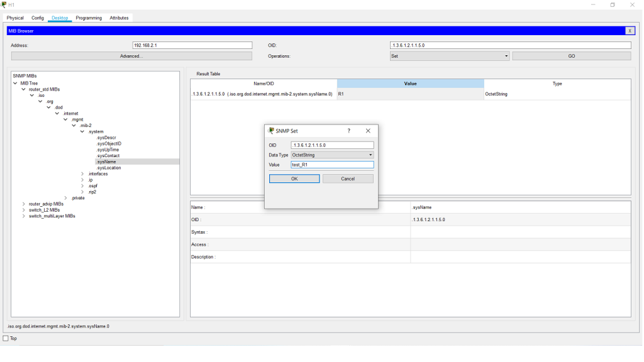Select .sysLocation in the MIB tree

[109, 168]
